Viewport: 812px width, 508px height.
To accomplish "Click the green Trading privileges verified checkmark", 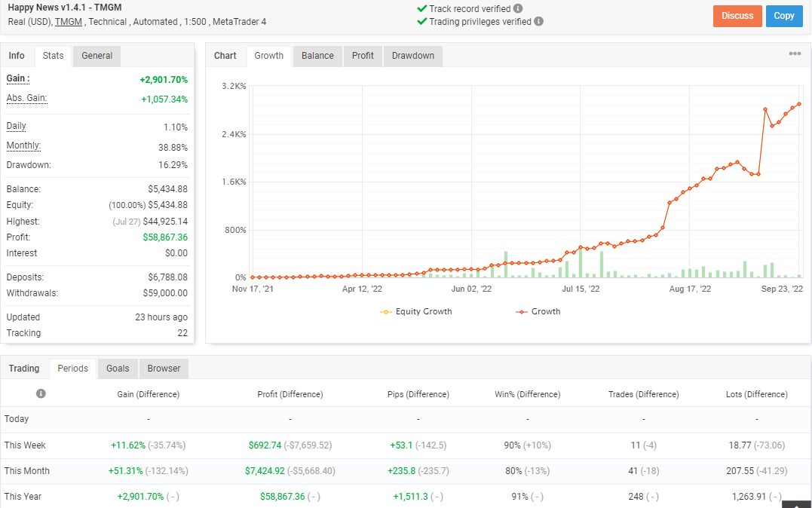I will [x=422, y=21].
